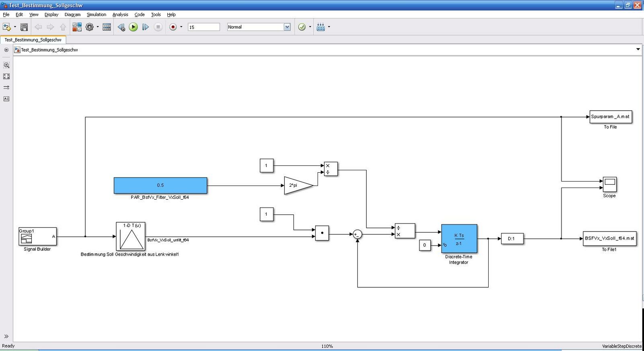Select the Annotation tool in palette
Screen dimensions: 644x351
[x=6, y=99]
